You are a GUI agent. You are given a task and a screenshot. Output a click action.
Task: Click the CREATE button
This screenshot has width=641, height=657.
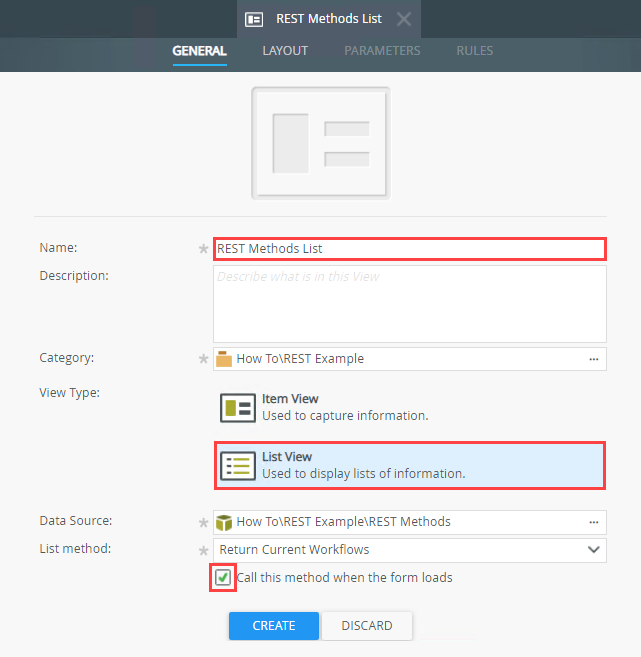[x=274, y=626]
